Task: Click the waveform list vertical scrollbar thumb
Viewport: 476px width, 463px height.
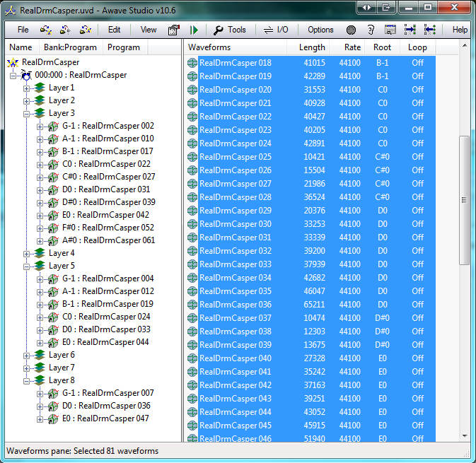Action: pyautogui.click(x=464, y=199)
